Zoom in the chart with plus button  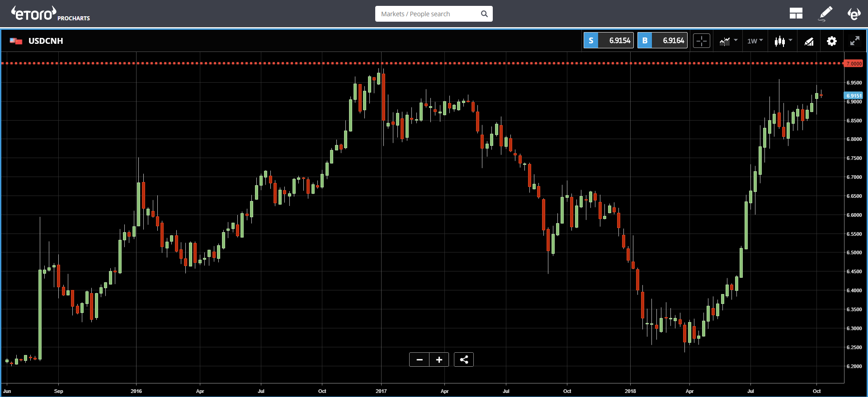point(439,360)
